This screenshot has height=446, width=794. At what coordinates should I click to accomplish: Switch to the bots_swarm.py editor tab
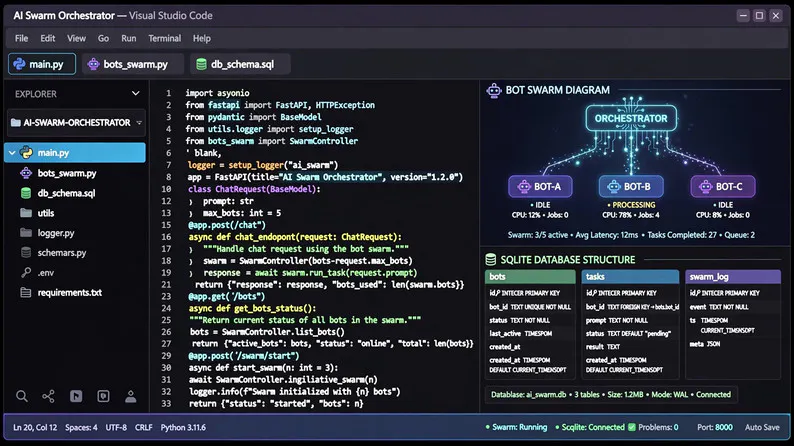click(133, 64)
